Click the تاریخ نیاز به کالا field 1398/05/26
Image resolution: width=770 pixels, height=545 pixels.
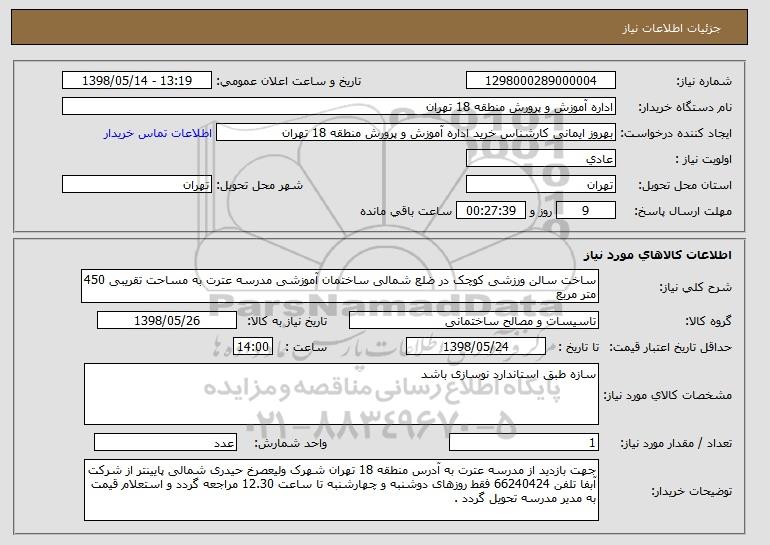(x=167, y=321)
